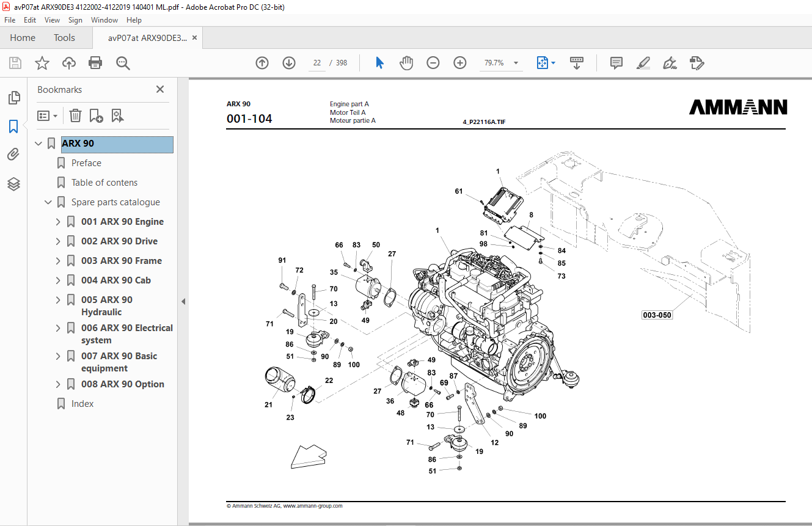Toggle the Bookmarks panel icon
Screen dimensions: 812x526
point(13,126)
